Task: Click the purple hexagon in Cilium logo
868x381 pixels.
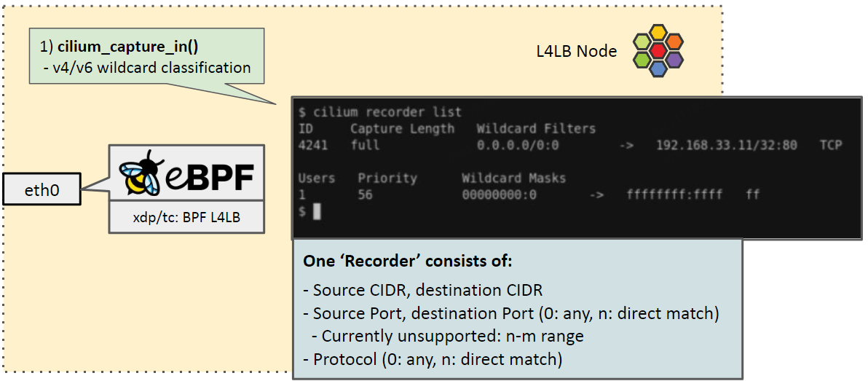Action: [674, 60]
